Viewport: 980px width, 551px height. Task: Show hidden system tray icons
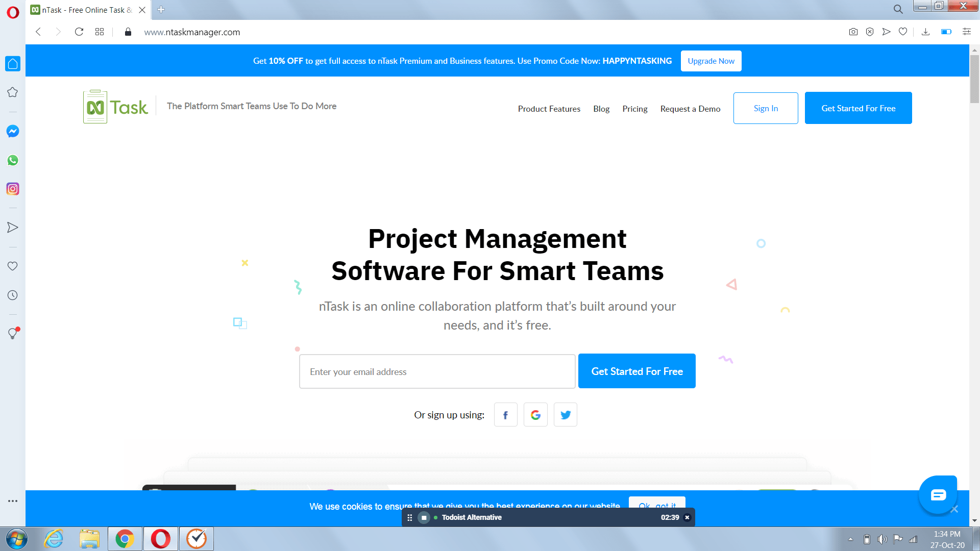850,539
